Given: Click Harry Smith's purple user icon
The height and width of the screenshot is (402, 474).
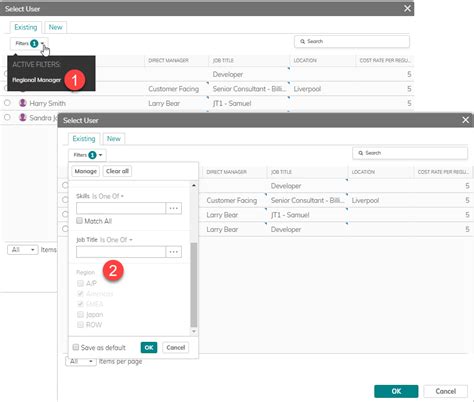Looking at the screenshot, I should pyautogui.click(x=23, y=103).
